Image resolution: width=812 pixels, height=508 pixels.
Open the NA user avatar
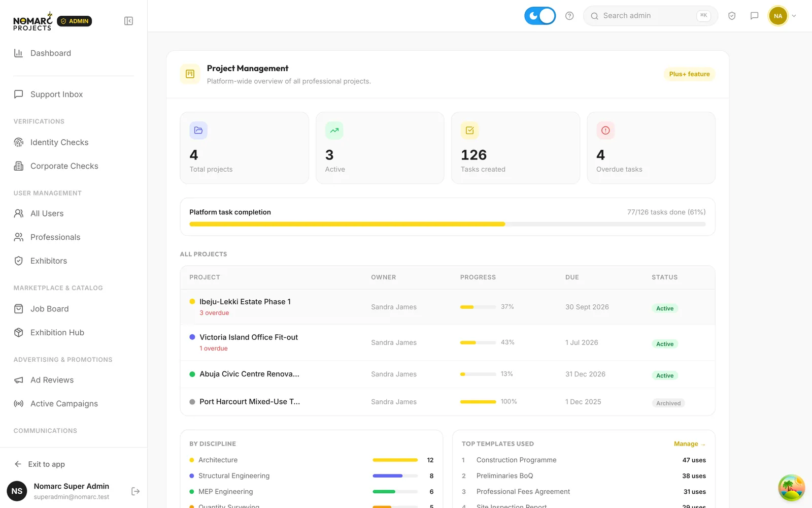[778, 16]
